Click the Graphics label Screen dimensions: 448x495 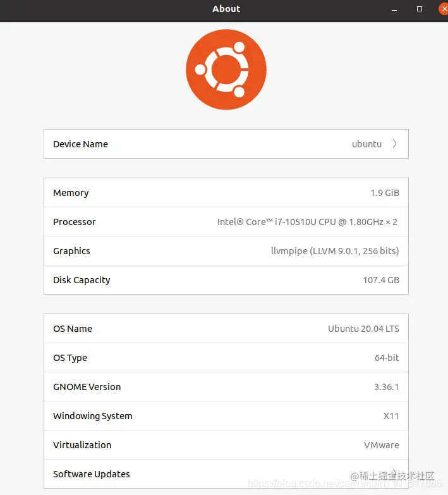click(71, 251)
